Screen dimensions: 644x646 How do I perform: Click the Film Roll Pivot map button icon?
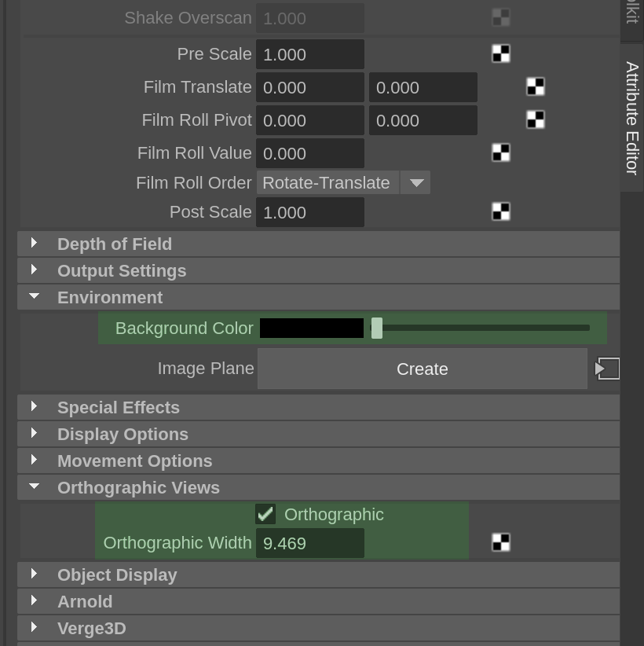click(536, 120)
